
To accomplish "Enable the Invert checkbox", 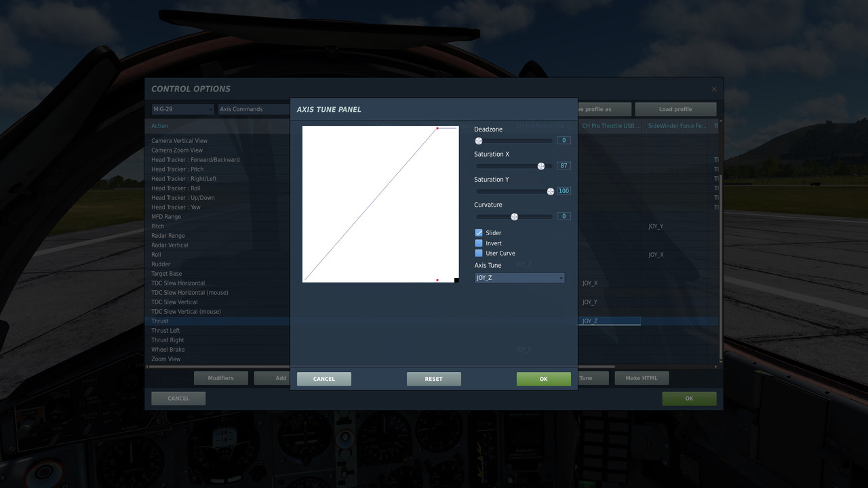I will point(479,243).
